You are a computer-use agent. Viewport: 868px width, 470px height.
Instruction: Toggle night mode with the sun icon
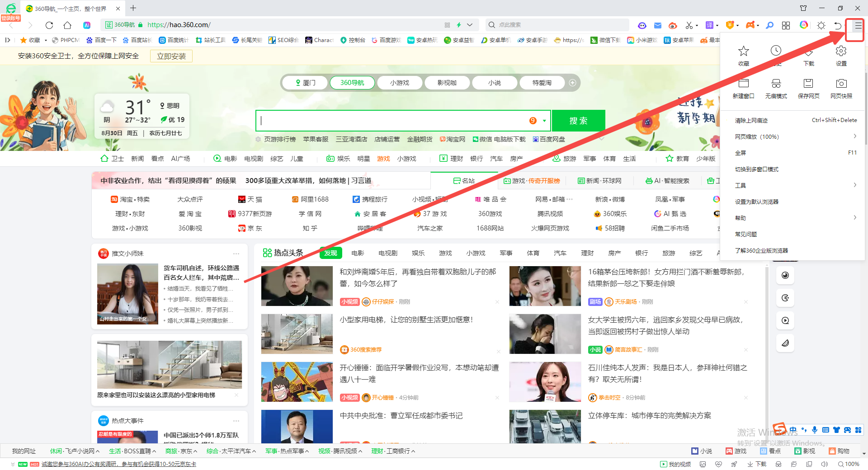point(821,25)
